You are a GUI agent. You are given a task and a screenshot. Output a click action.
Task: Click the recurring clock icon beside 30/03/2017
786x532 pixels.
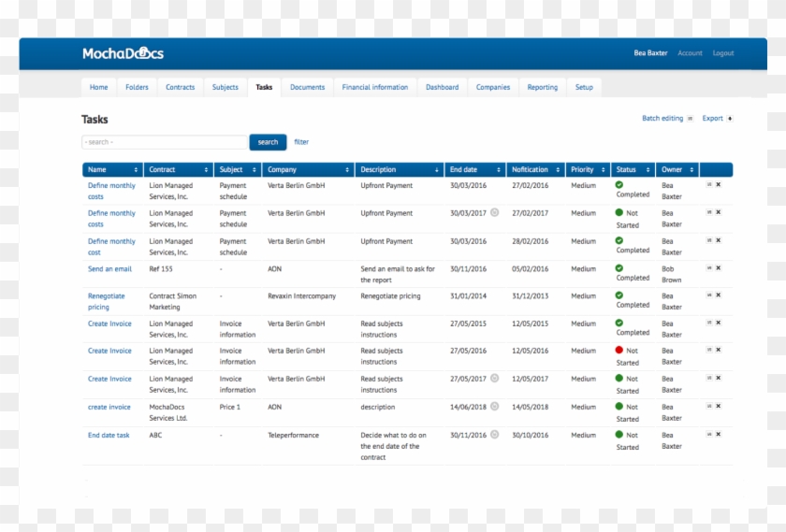coord(494,212)
